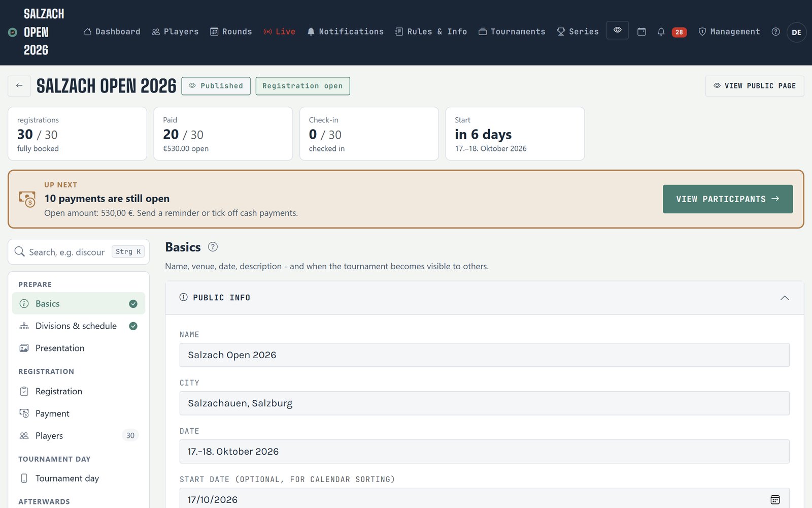Click the Salzach Open logo icon

[13, 33]
